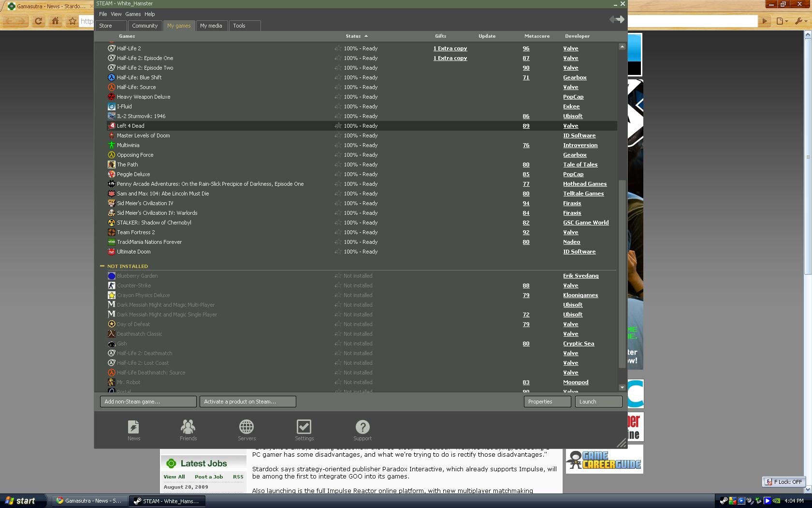Toggle favorite star for Counter-Strike

[338, 285]
